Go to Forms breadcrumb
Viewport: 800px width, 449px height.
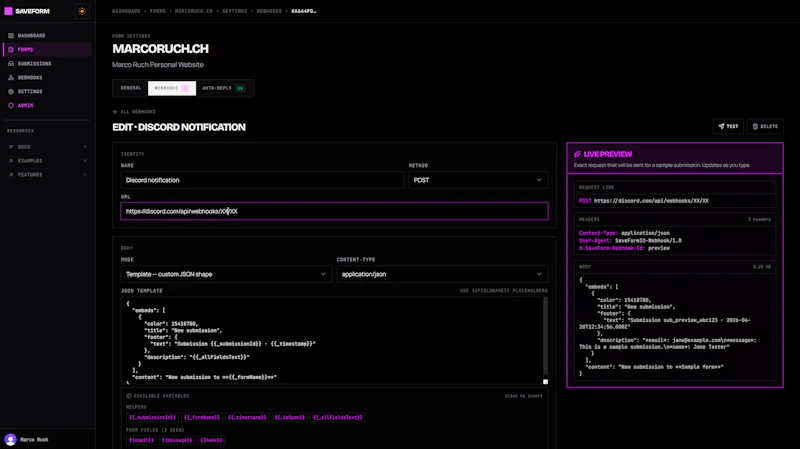tap(158, 11)
